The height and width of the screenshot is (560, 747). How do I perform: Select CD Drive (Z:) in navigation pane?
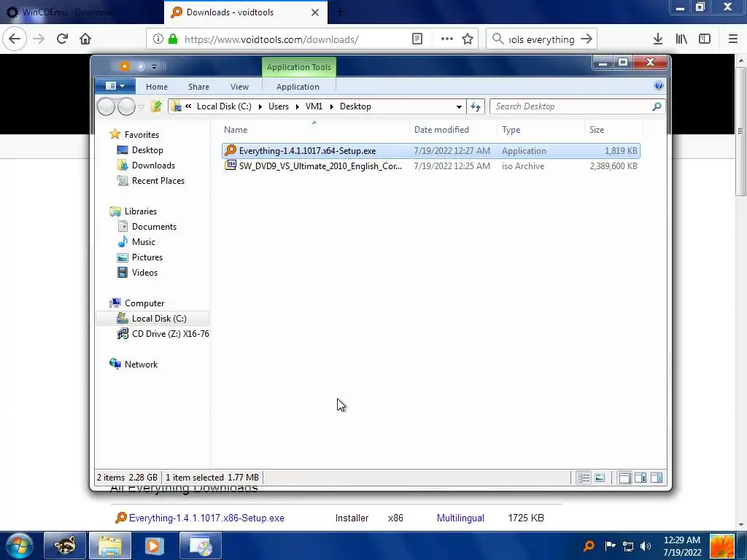[163, 334]
